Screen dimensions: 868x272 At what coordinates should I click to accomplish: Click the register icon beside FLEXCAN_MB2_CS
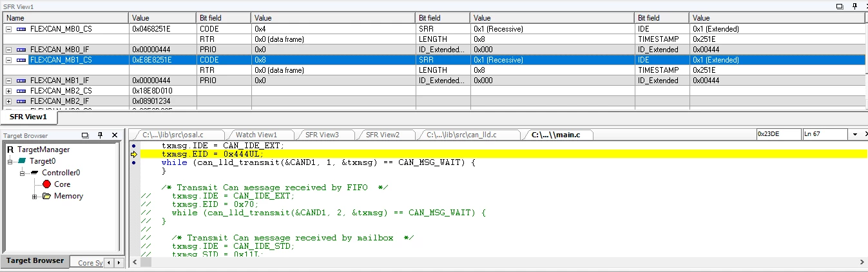pos(21,91)
